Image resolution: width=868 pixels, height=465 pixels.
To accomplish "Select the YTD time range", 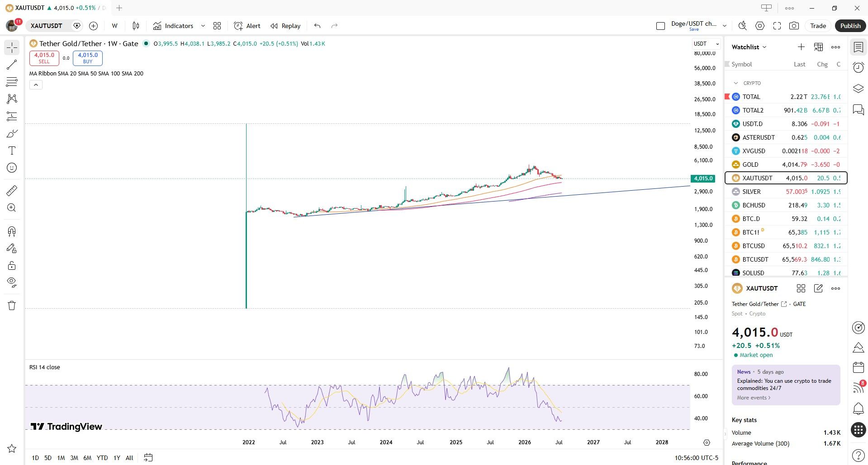I will click(x=102, y=458).
